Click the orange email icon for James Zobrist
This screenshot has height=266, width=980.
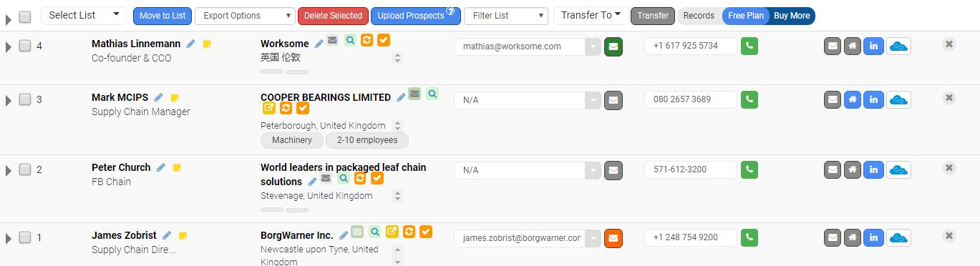613,237
